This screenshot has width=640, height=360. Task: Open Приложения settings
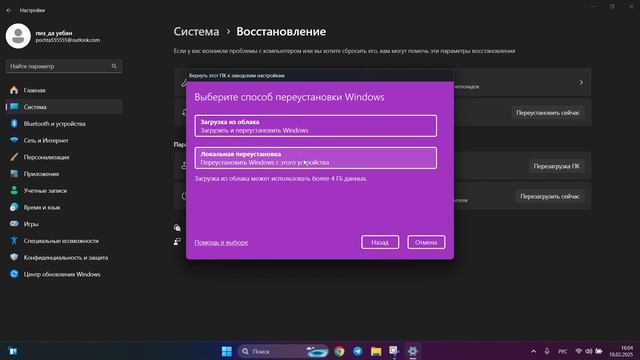pos(64,174)
